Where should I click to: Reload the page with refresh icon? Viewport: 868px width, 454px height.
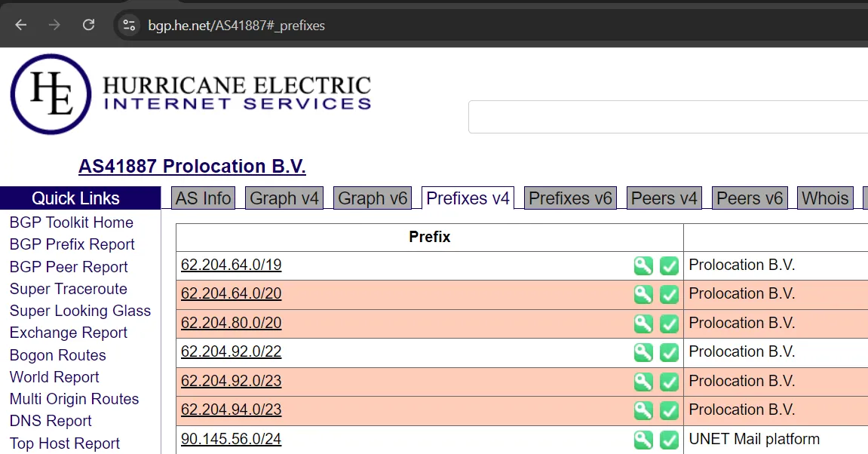88,25
